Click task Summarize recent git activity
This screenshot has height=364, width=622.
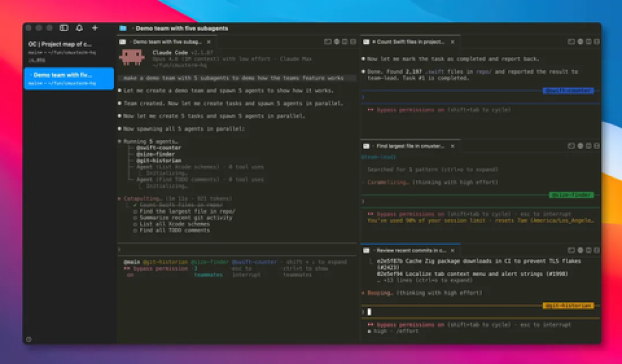[185, 218]
